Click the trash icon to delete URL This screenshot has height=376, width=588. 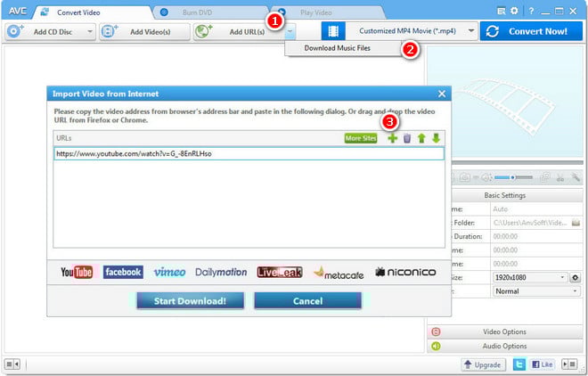tap(407, 138)
